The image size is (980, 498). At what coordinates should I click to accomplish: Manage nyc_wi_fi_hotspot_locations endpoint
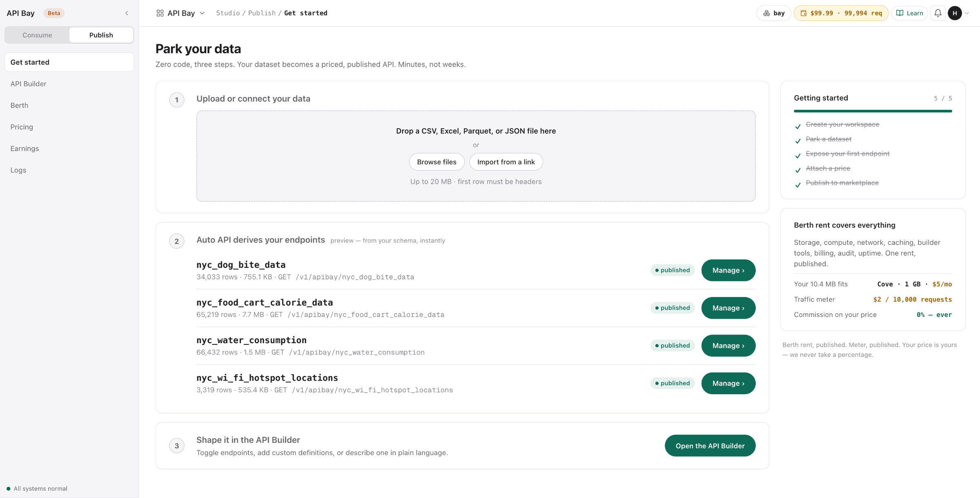(x=728, y=383)
